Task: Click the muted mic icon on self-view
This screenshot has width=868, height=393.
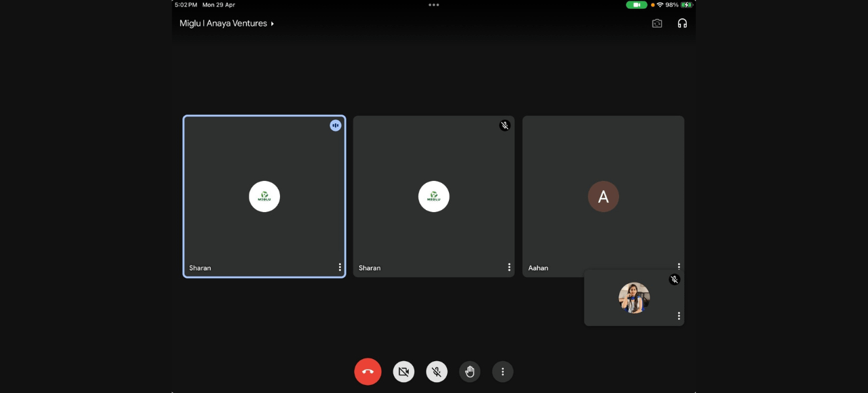Action: coord(674,279)
